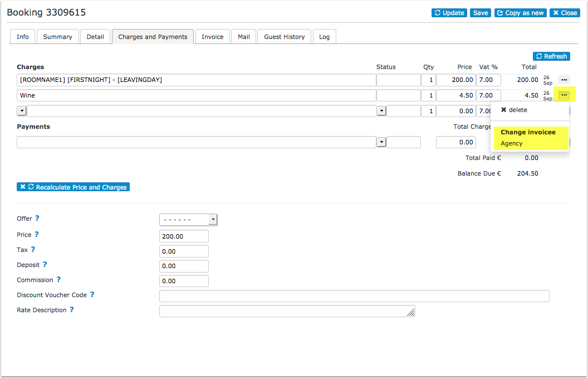
Task: Show help for Price field
Action: (36, 234)
